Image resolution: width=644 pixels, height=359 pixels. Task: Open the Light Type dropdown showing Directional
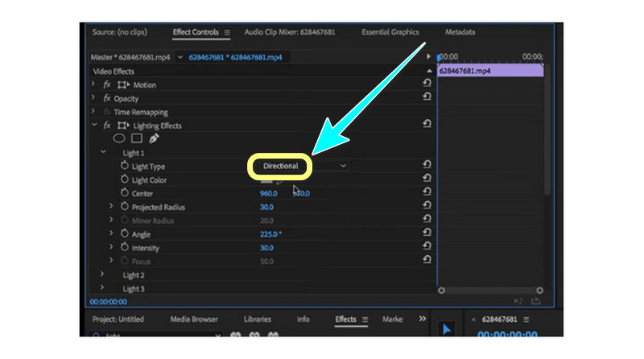click(299, 166)
